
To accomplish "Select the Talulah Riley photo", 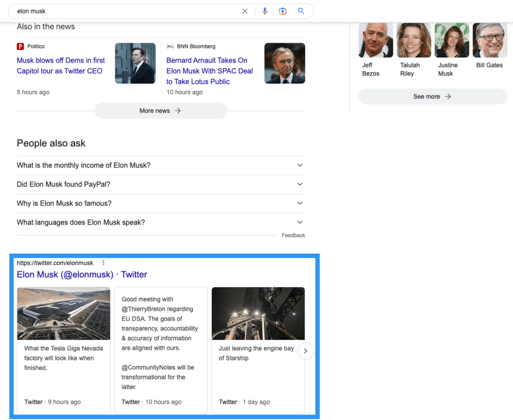I will coord(414,40).
